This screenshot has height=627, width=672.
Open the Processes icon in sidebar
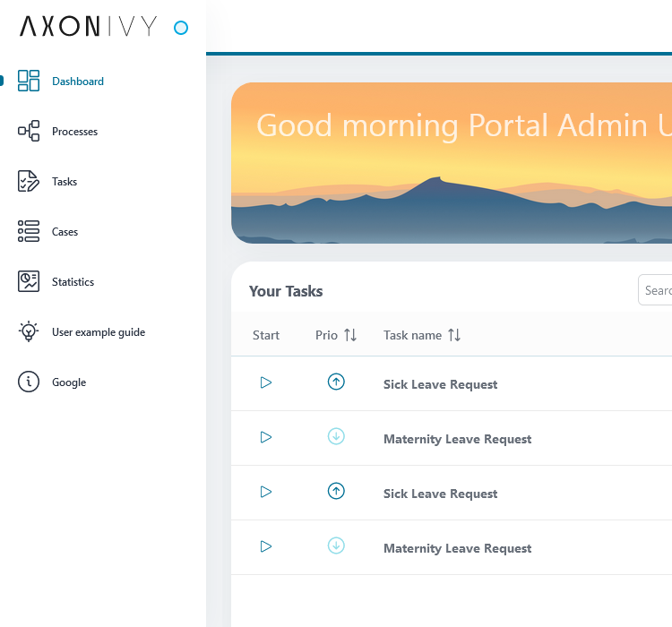29,131
